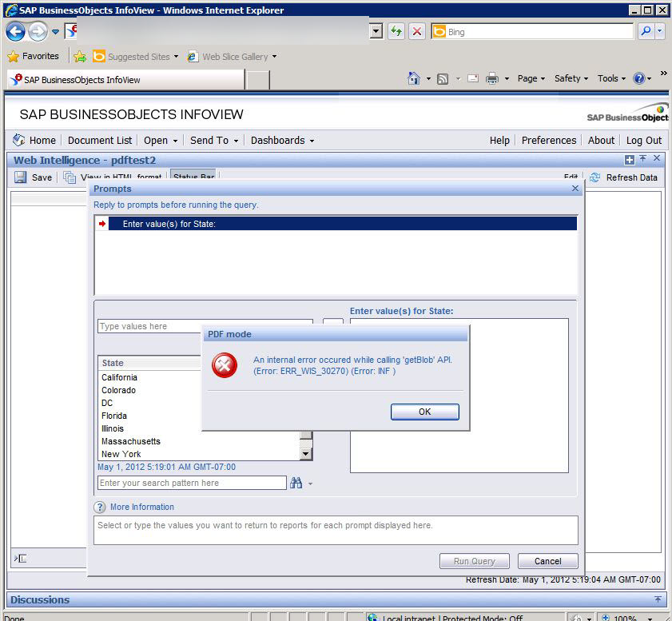Show more command bar items chevron

point(663,74)
